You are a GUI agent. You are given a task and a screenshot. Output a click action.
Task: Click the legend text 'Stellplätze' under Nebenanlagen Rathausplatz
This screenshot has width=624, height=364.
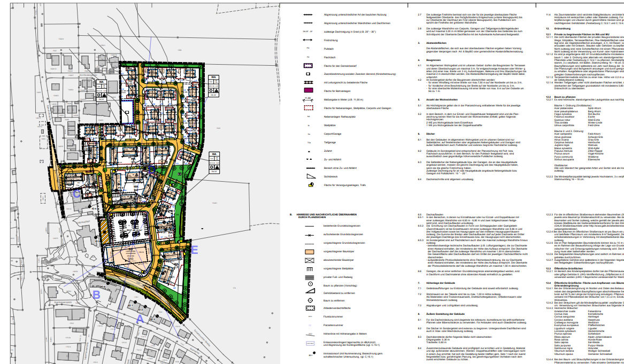pos(330,125)
